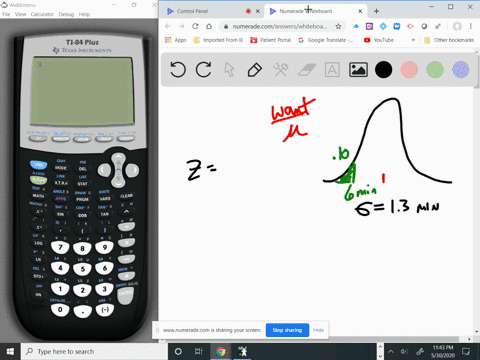The image size is (480, 360).
Task: Choose the green color swatch
Action: (435, 70)
